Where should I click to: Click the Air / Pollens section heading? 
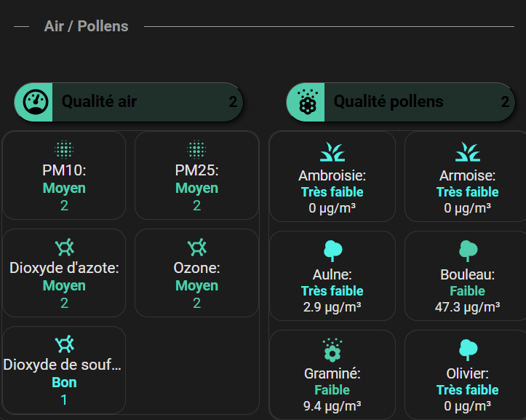tap(87, 26)
